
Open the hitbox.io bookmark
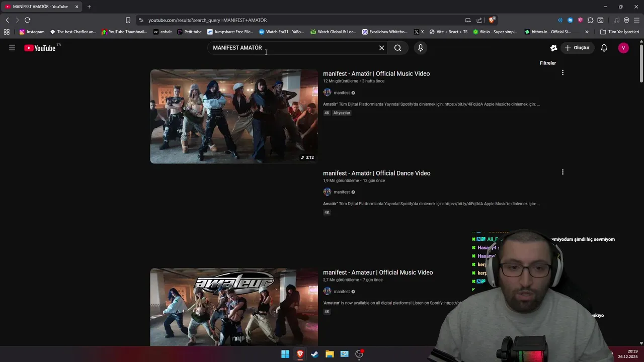pos(547,32)
